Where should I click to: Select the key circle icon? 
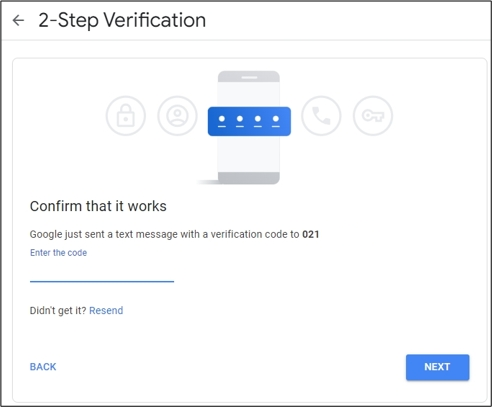click(373, 116)
